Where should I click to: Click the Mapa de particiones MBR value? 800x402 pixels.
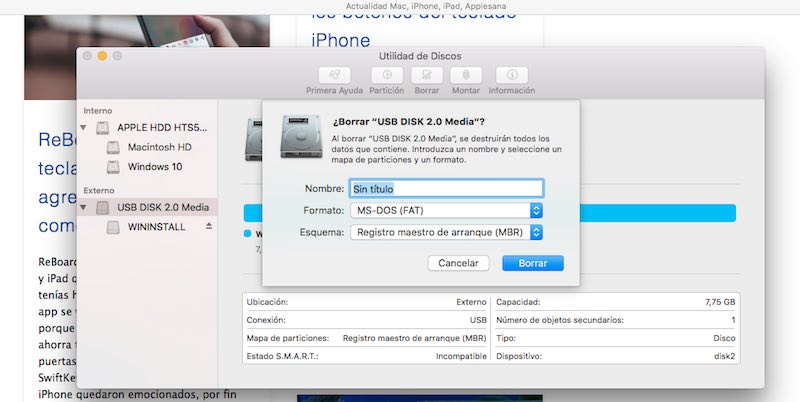point(414,338)
